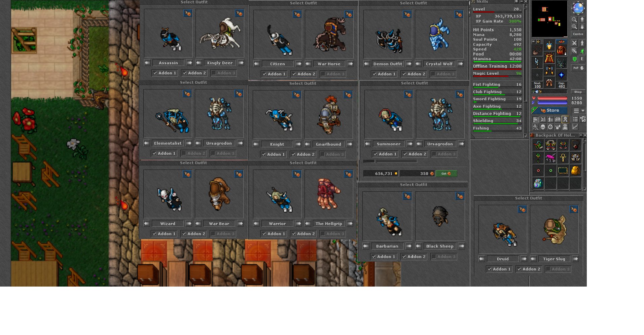Uncheck Addon 1 in Elementalist outfit panel
The width and height of the screenshot is (644, 335).
pyautogui.click(x=154, y=153)
